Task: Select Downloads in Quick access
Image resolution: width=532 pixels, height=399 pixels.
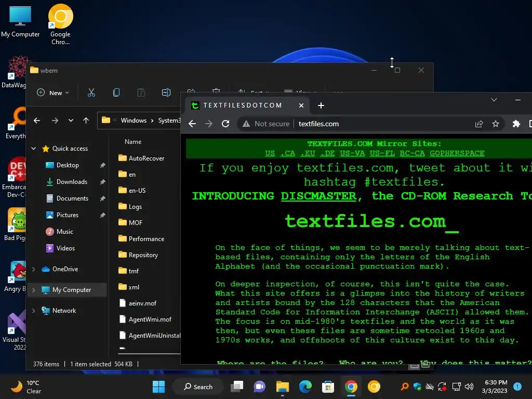Action: (x=72, y=182)
